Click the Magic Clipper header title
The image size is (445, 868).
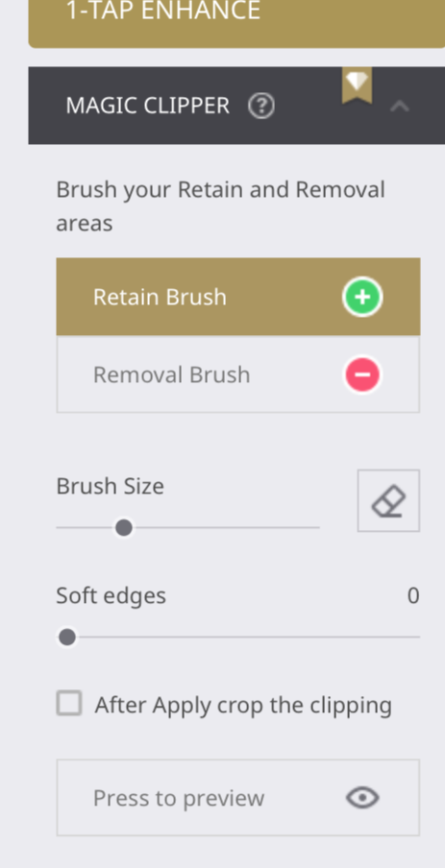click(x=147, y=106)
